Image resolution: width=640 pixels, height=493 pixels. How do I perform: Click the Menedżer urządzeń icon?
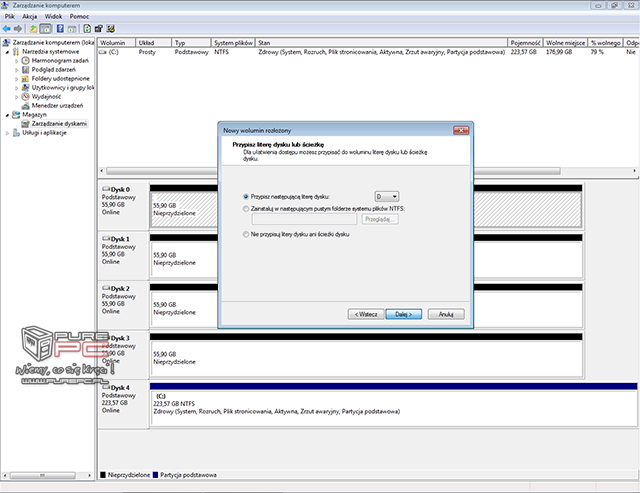pyautogui.click(x=25, y=105)
